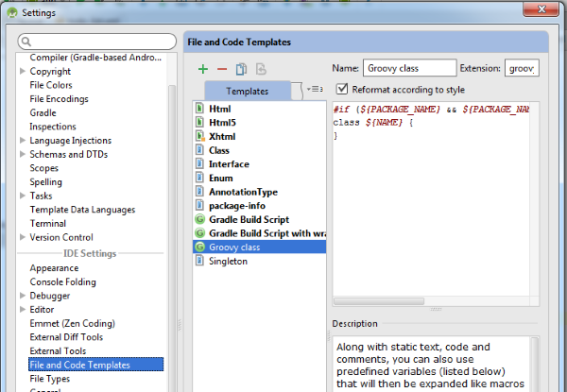Open Spelling settings
The image size is (567, 392).
(45, 181)
